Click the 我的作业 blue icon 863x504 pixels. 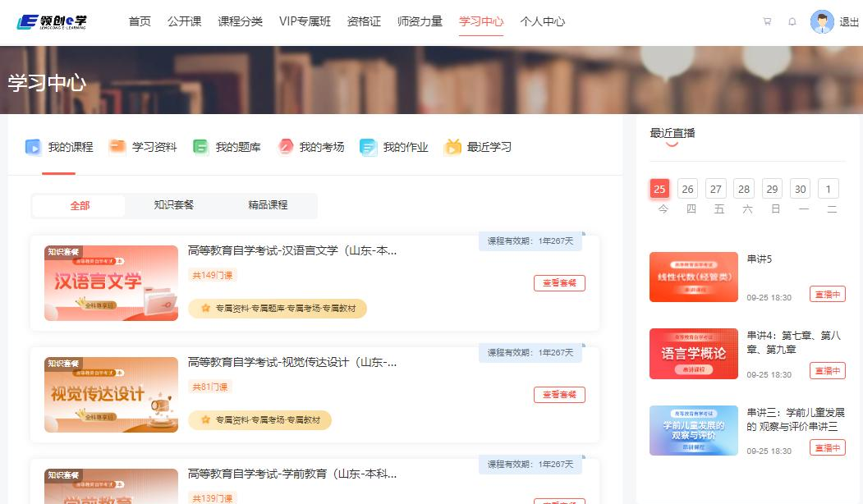click(366, 146)
